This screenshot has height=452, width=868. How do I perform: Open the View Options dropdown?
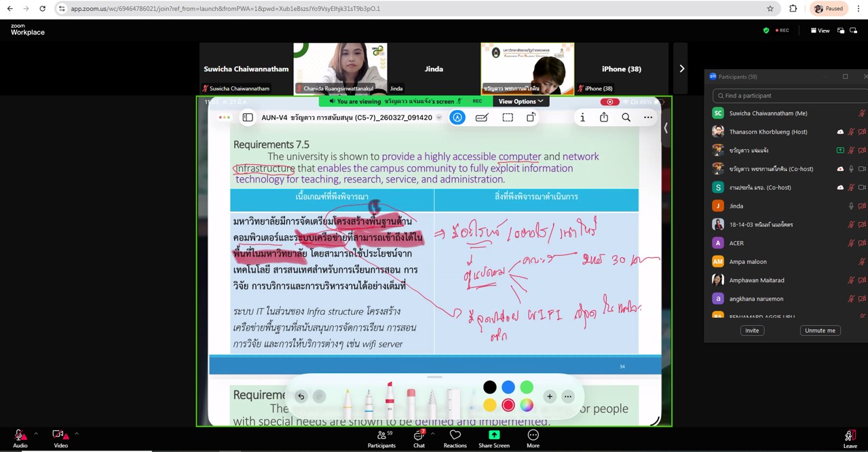tap(521, 101)
